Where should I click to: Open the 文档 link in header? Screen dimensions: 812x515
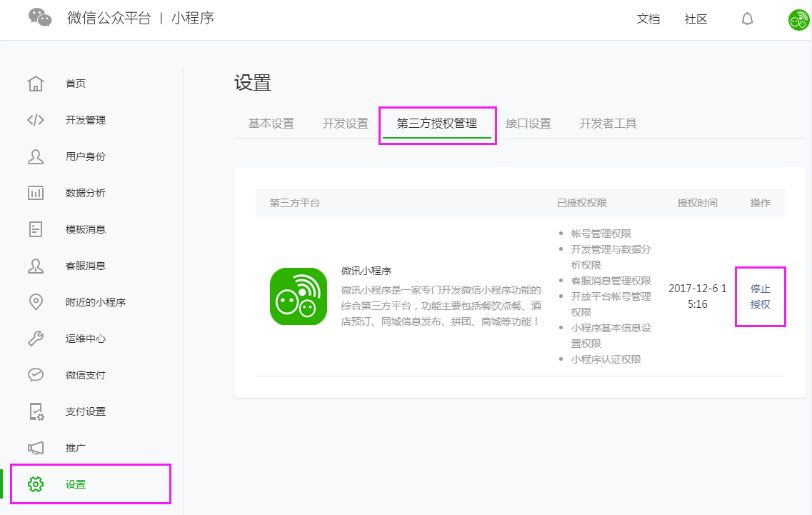coord(648,19)
